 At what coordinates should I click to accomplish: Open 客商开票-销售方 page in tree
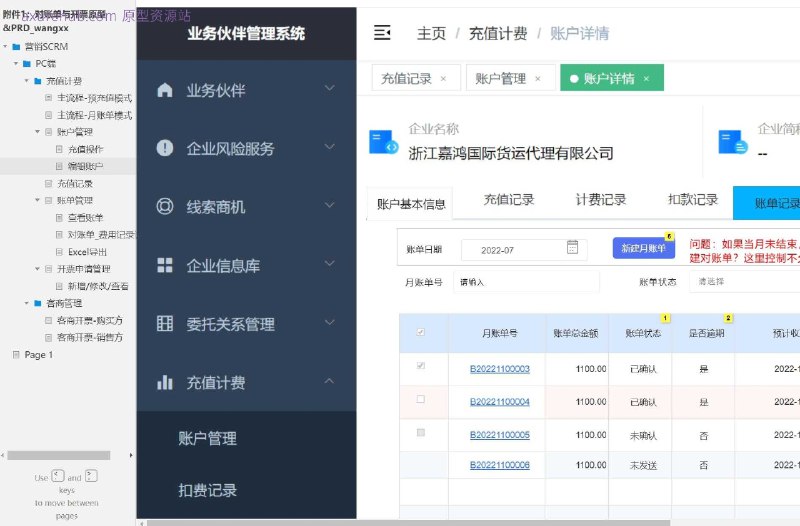point(89,337)
